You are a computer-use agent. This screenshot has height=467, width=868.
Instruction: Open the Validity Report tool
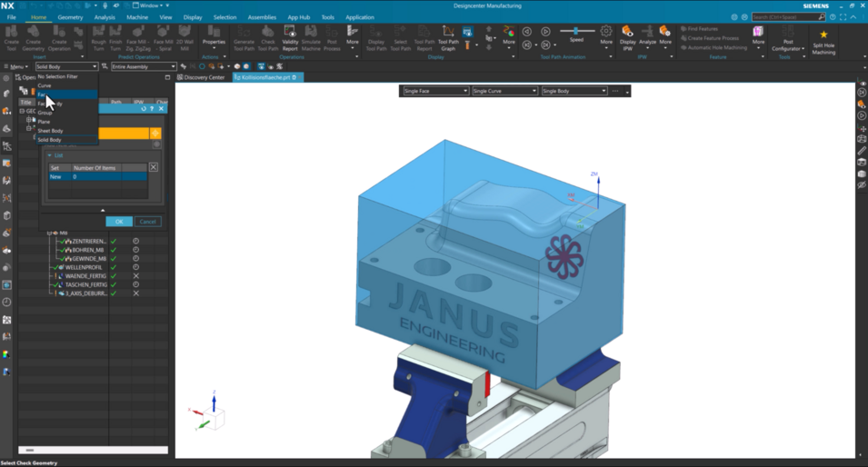[290, 37]
